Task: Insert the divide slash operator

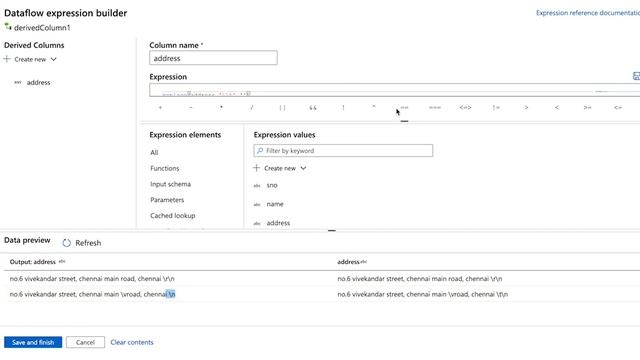Action: pyautogui.click(x=252, y=107)
